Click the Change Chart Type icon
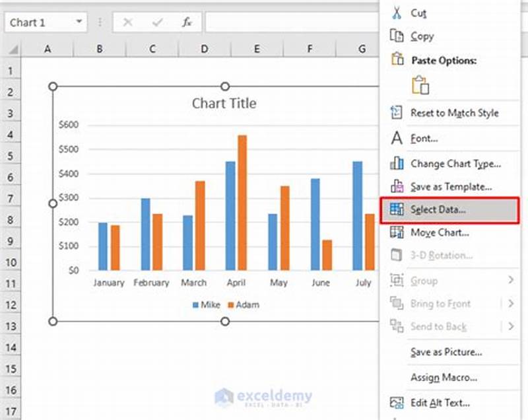 (397, 163)
